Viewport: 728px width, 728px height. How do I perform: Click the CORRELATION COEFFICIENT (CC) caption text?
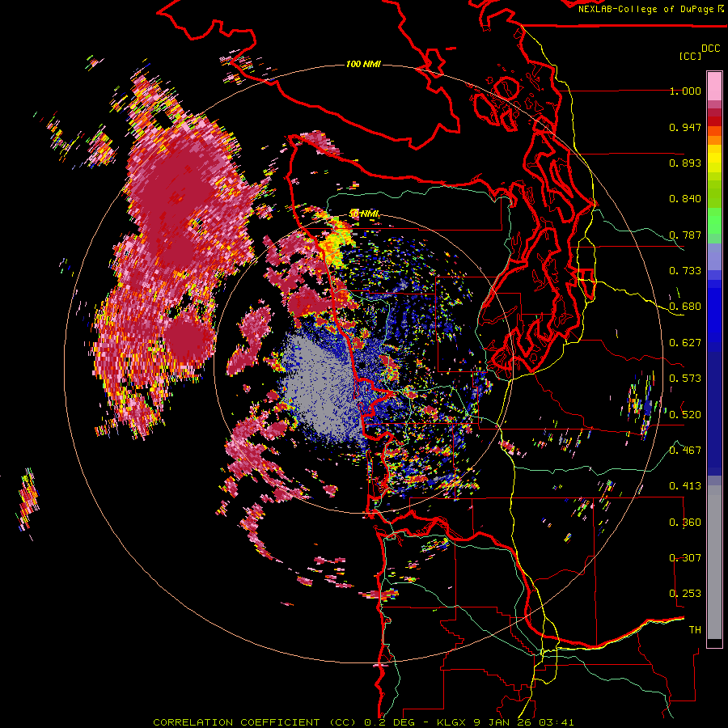coord(255,722)
